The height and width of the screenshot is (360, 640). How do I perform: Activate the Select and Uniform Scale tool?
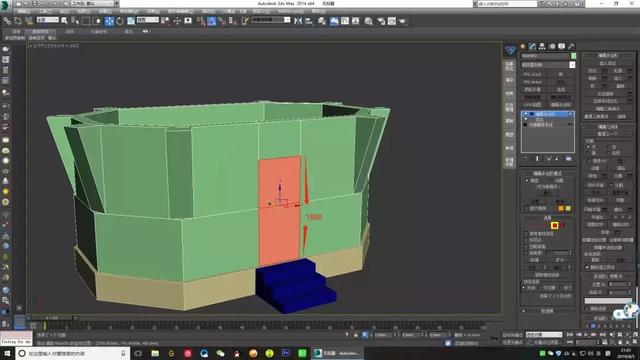(131, 21)
